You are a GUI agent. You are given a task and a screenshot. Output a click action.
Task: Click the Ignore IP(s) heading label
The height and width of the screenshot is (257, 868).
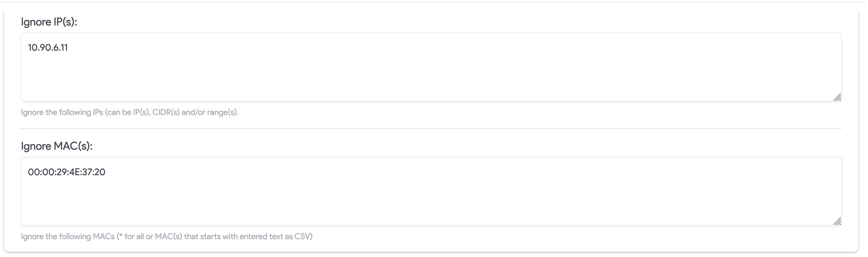pos(49,22)
